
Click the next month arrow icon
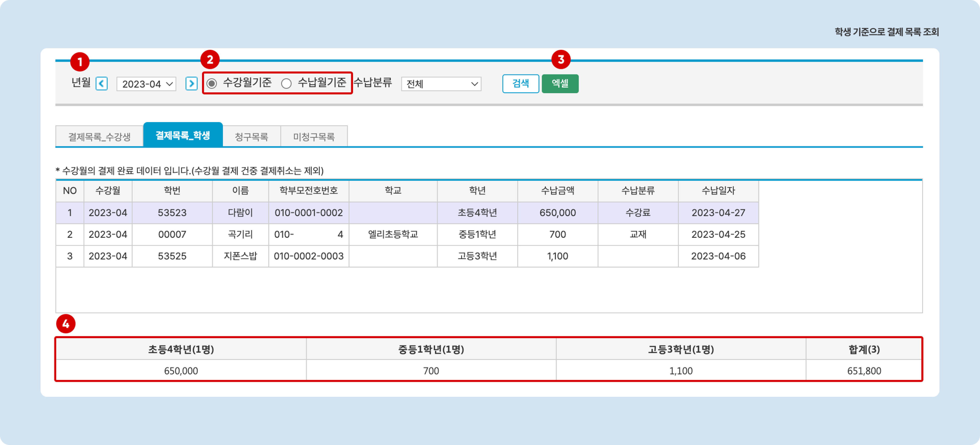point(191,83)
